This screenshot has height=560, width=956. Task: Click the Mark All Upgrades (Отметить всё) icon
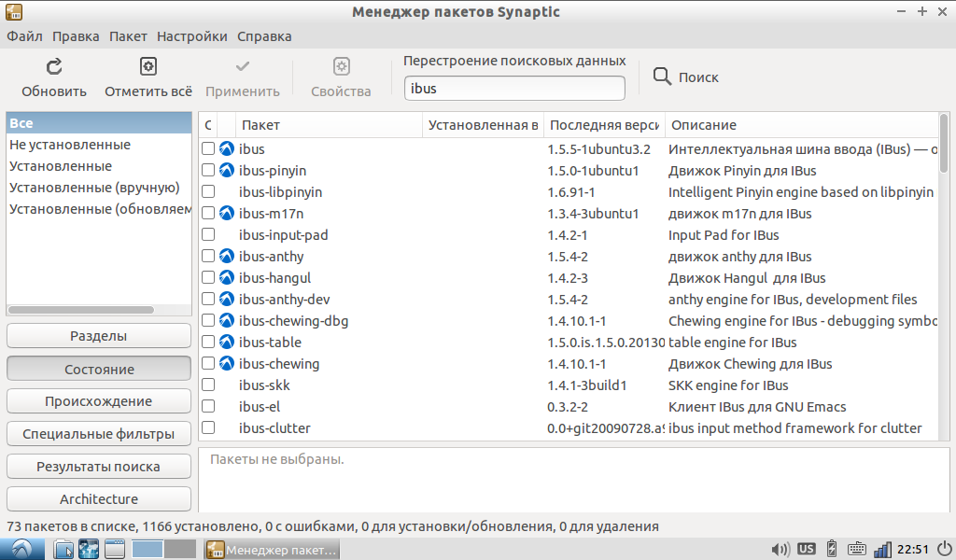pos(148,66)
